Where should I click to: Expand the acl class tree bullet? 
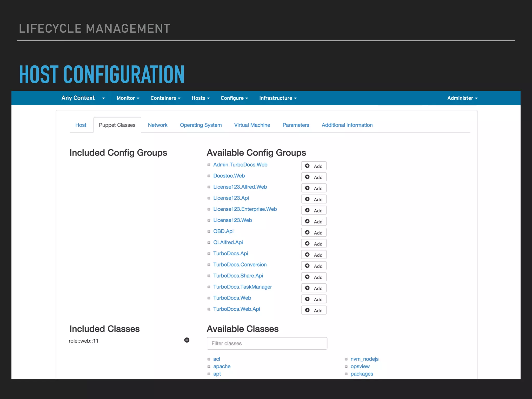(209, 359)
